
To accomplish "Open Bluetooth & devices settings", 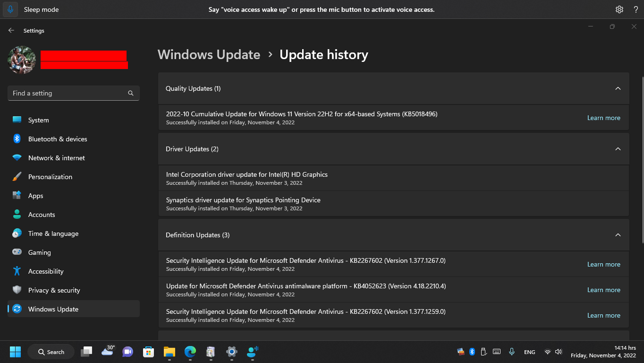I will [74, 139].
